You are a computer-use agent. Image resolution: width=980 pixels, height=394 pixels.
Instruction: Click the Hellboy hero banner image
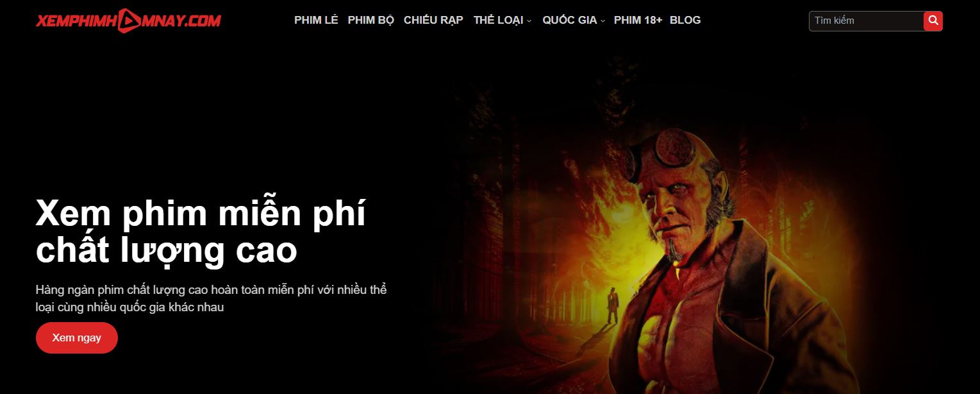point(679,225)
